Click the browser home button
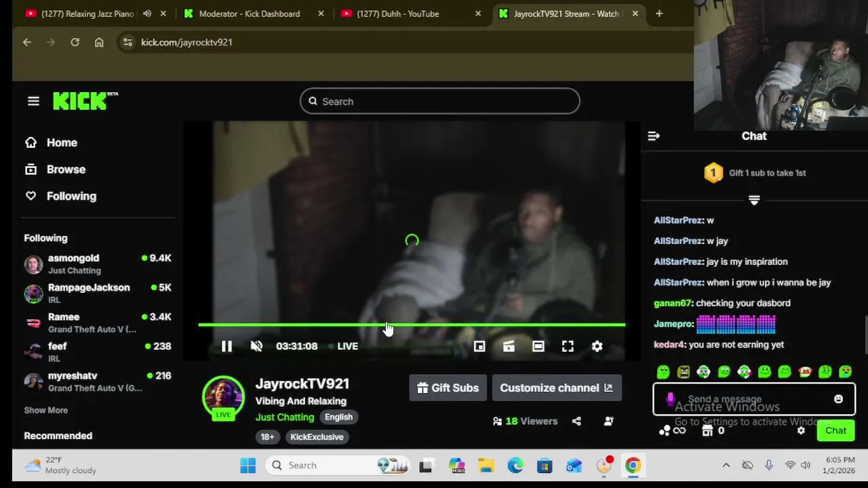Screen dimensions: 868x488 (x=99, y=42)
